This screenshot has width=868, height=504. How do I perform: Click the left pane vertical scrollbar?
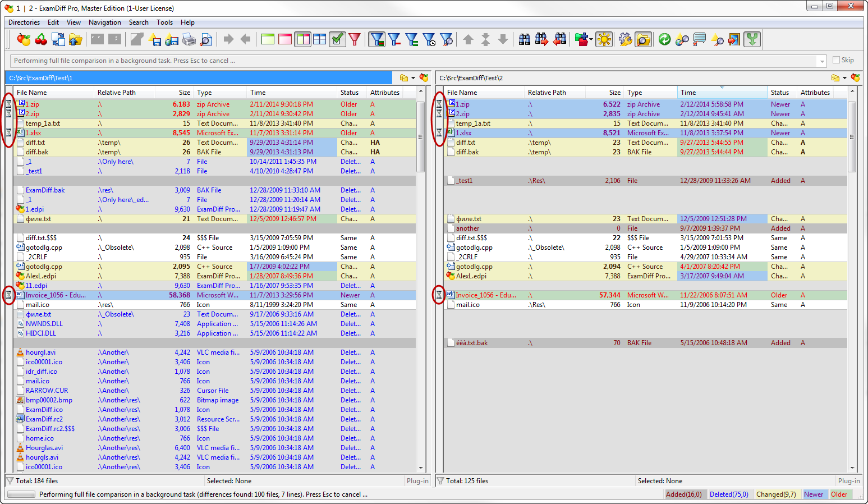(421, 279)
